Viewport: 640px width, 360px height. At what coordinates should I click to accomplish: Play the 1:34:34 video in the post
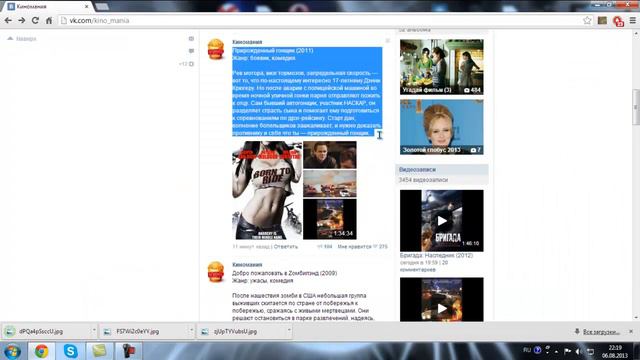coord(330,219)
